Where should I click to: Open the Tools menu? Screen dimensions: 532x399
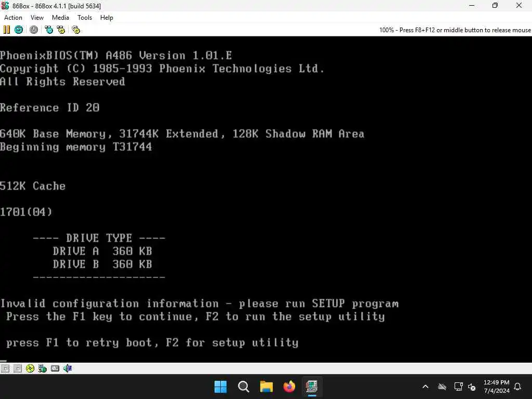pos(85,18)
